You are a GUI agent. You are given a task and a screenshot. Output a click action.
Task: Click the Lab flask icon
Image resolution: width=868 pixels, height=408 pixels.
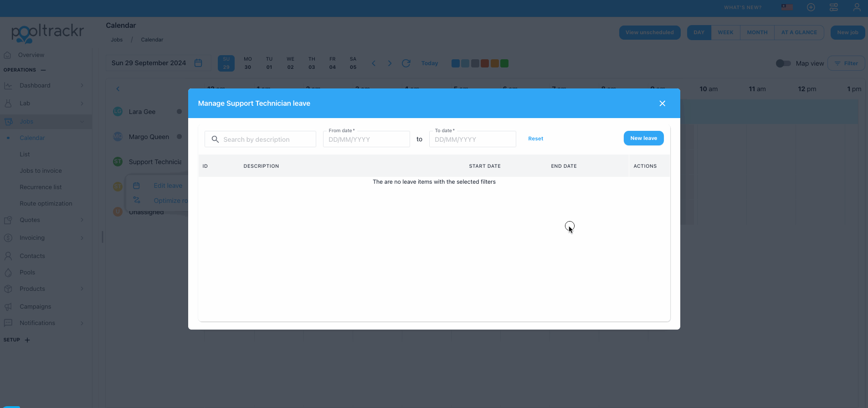click(8, 103)
